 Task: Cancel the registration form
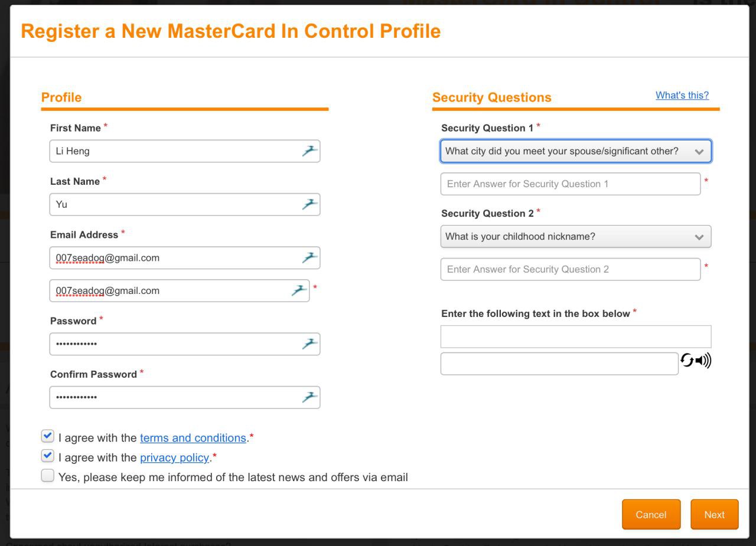pos(651,515)
